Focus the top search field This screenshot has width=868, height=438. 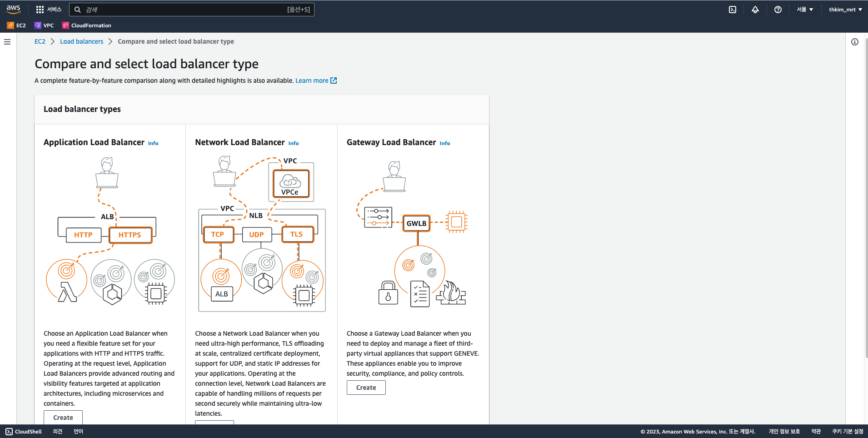click(x=191, y=10)
